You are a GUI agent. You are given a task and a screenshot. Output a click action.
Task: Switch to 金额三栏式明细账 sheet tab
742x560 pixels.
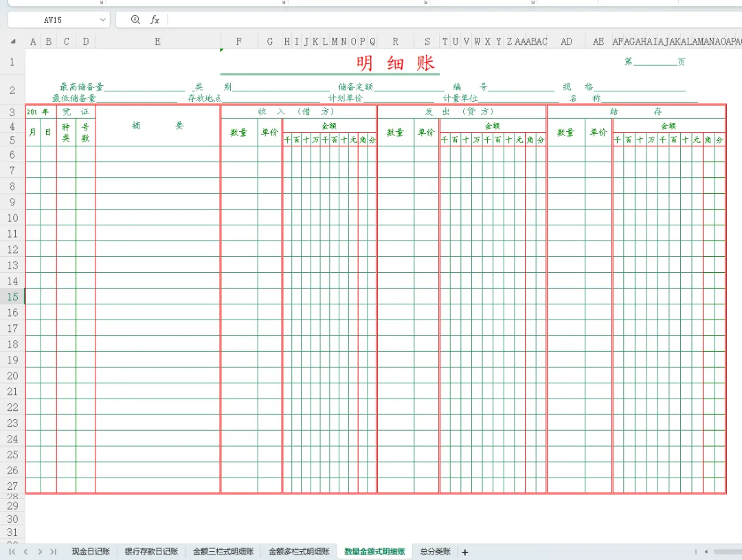coord(223,552)
